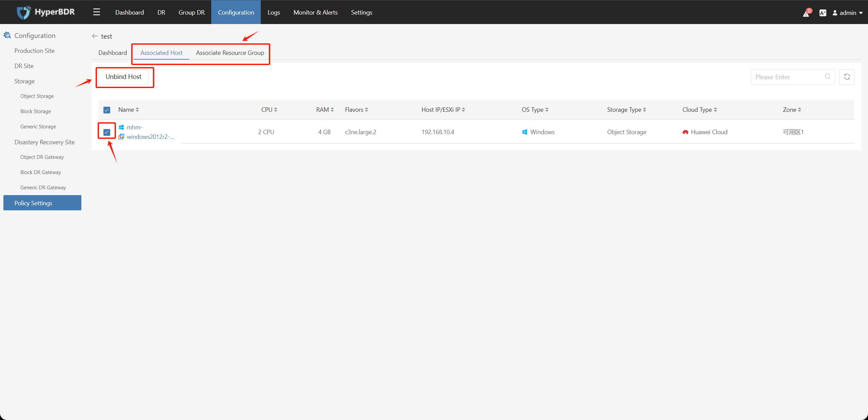Click the 2 CPU value cell
Image resolution: width=868 pixels, height=420 pixels.
point(266,132)
